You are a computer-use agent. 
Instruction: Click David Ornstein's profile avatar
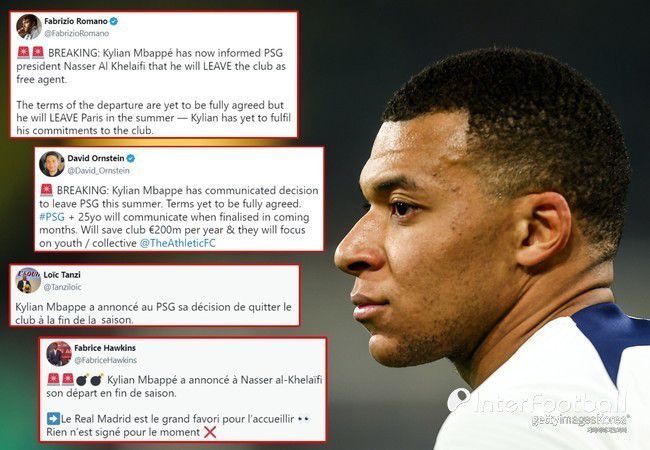51,164
